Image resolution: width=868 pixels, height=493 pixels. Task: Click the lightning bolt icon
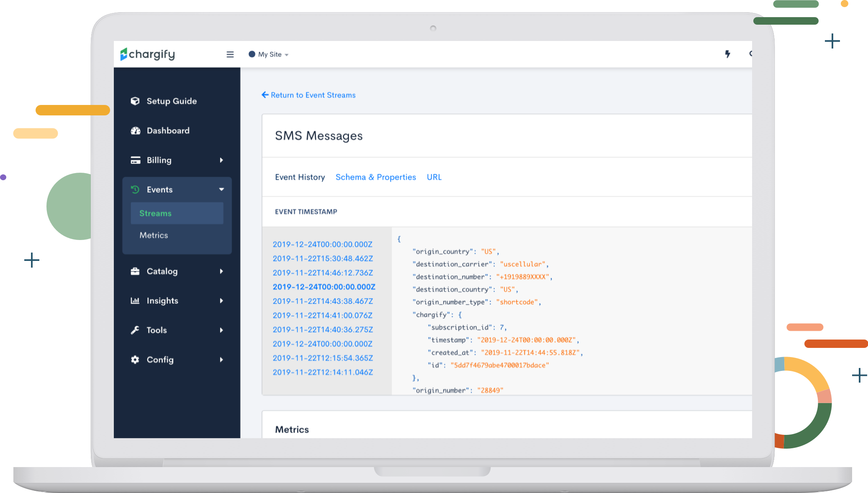(x=728, y=54)
